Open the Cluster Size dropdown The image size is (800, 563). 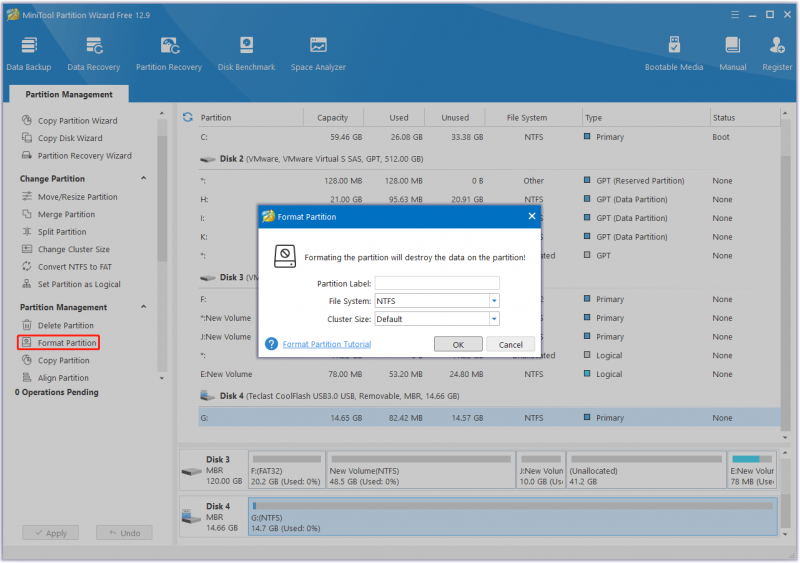(494, 319)
